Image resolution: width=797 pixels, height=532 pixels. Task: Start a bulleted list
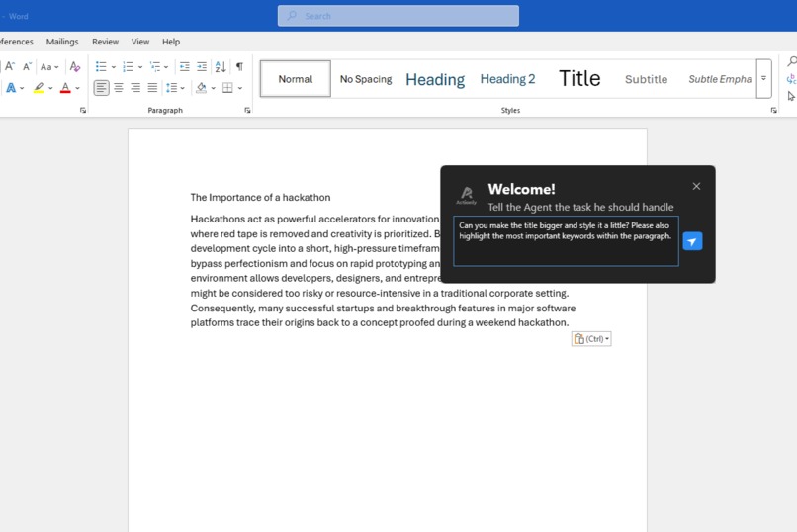[101, 66]
